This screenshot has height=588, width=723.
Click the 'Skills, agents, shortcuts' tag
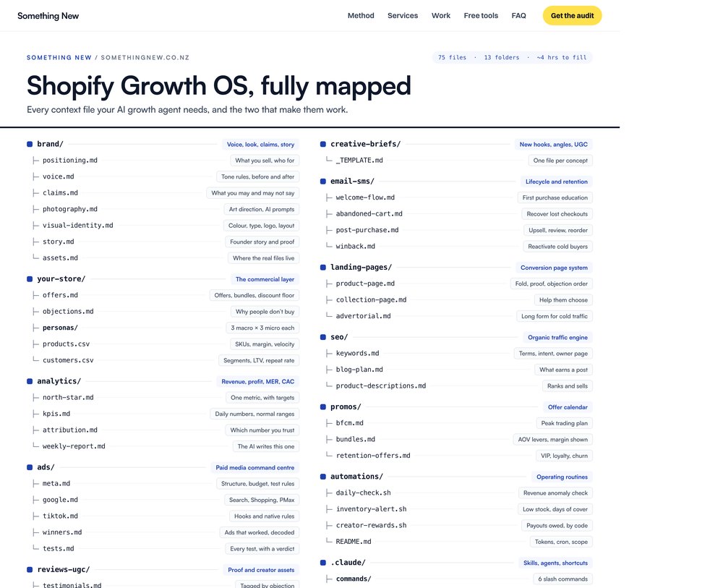tap(555, 563)
